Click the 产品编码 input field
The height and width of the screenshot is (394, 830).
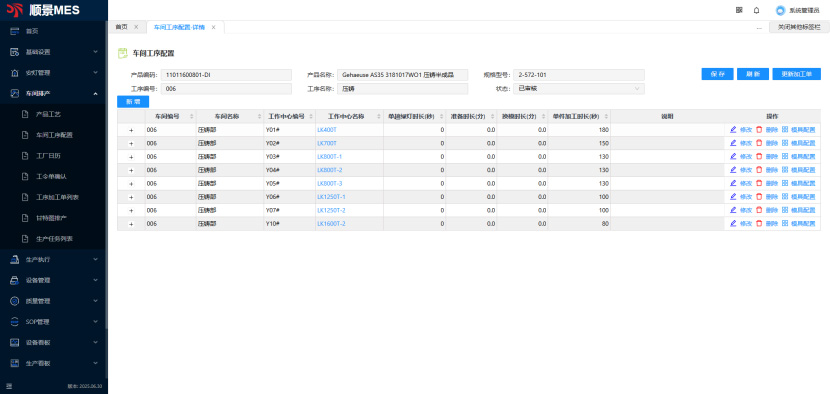(226, 75)
